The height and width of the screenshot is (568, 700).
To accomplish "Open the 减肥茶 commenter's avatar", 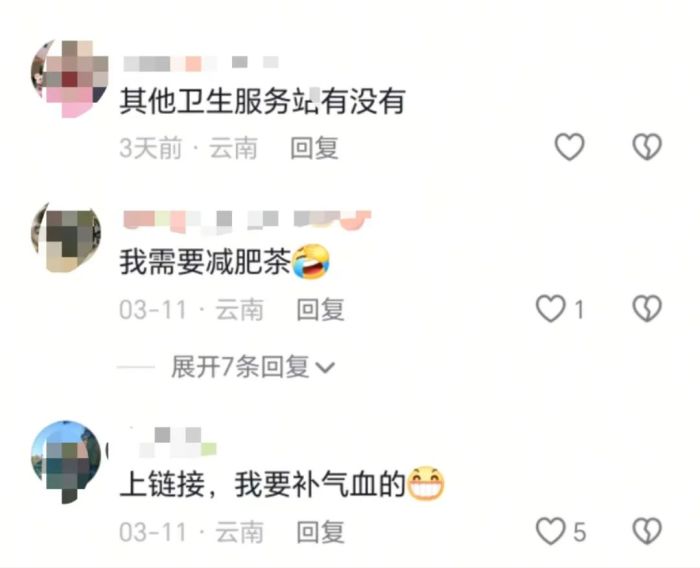I will tap(66, 237).
